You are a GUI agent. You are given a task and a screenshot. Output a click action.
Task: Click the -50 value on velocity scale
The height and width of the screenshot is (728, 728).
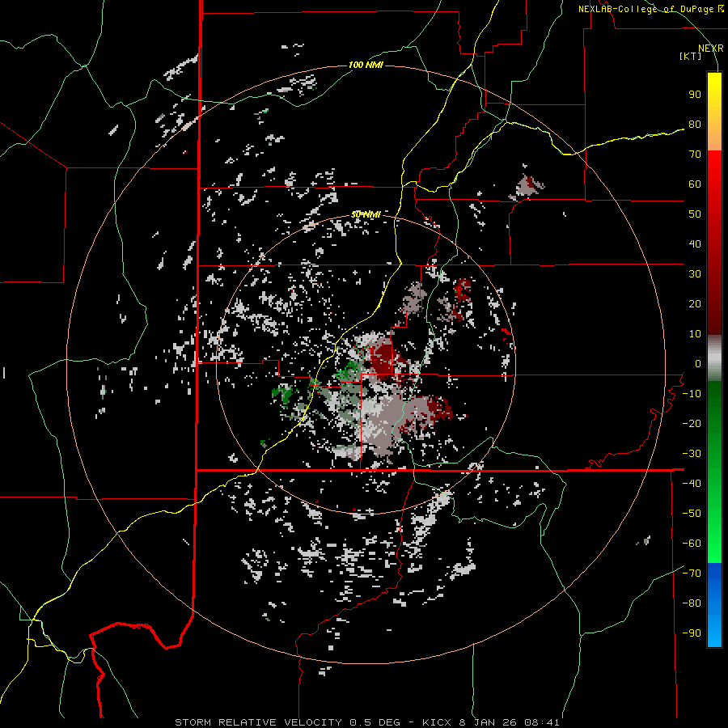[x=692, y=514]
